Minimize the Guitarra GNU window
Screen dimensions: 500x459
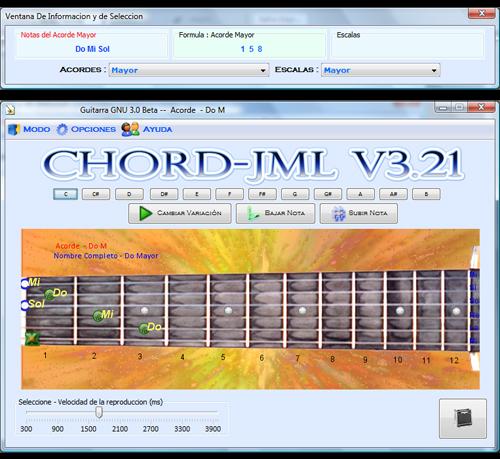click(443, 108)
